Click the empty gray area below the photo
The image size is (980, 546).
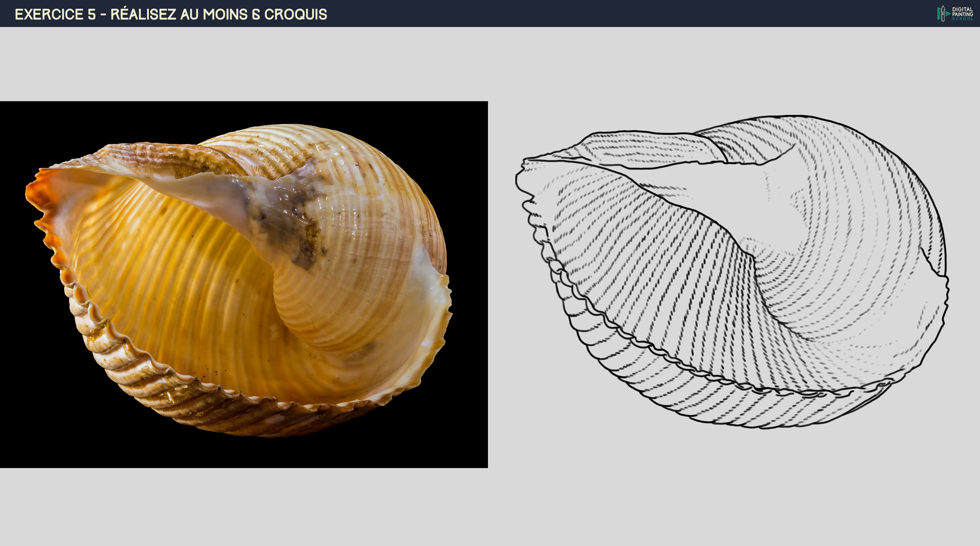tap(243, 507)
